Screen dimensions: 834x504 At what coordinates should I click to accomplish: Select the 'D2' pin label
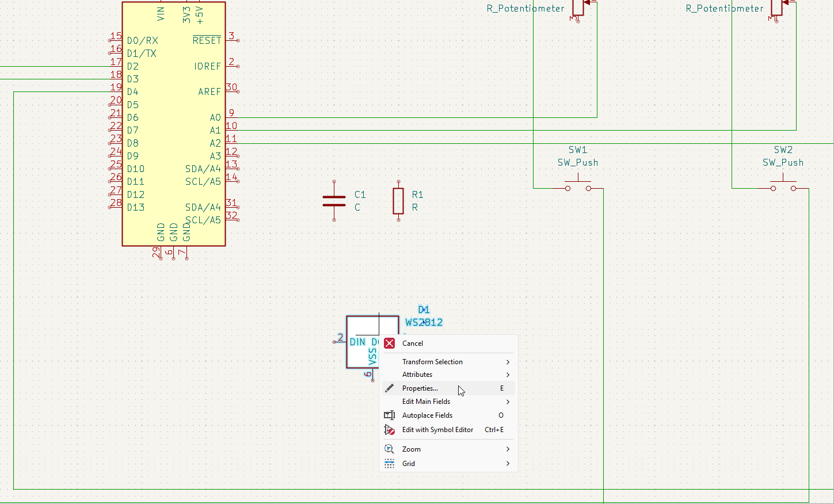pos(133,66)
